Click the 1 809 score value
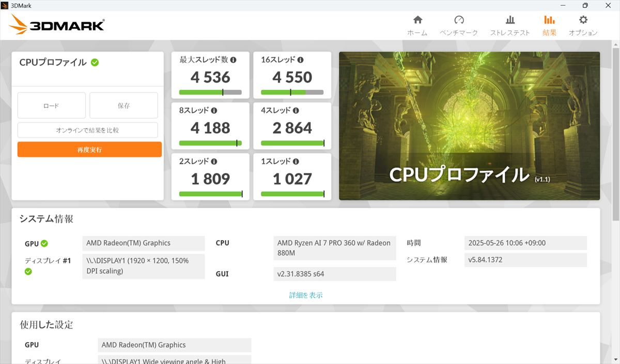620x364 pixels. [210, 179]
